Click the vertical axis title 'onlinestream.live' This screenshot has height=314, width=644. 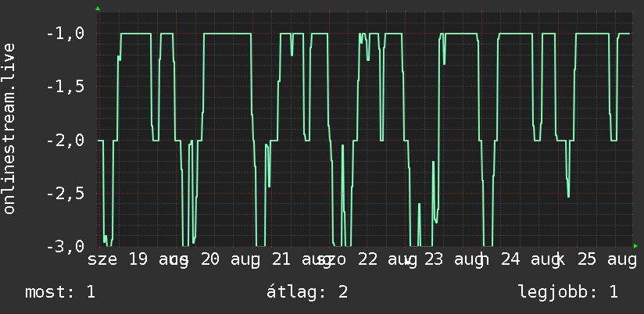tap(9, 129)
